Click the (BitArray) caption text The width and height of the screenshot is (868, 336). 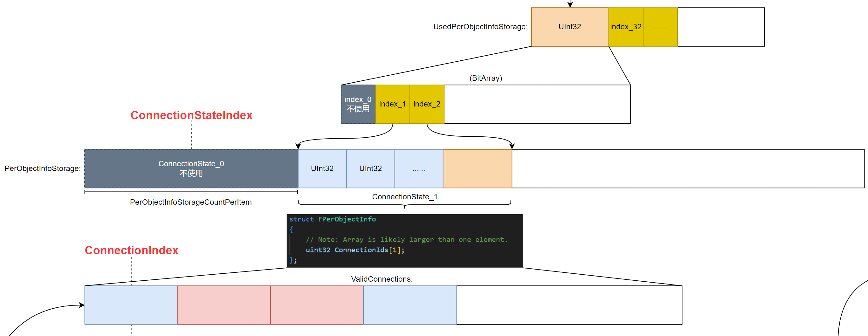(486, 78)
